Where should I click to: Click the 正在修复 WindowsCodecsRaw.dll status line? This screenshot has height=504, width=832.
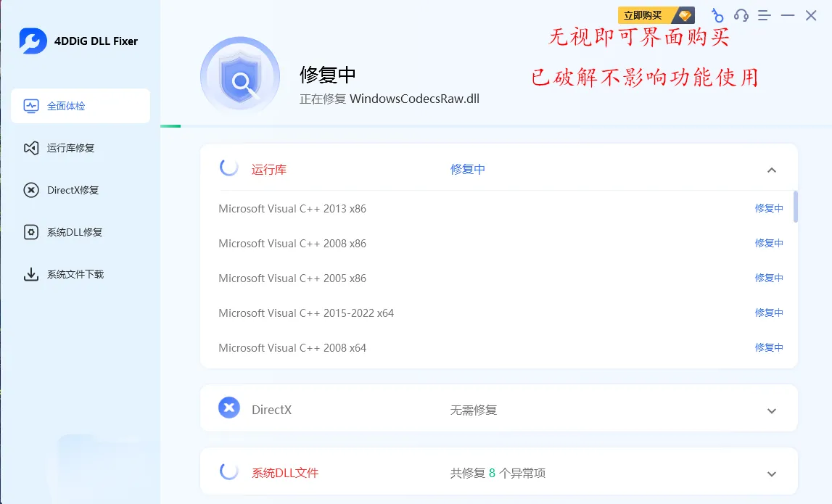click(x=390, y=99)
